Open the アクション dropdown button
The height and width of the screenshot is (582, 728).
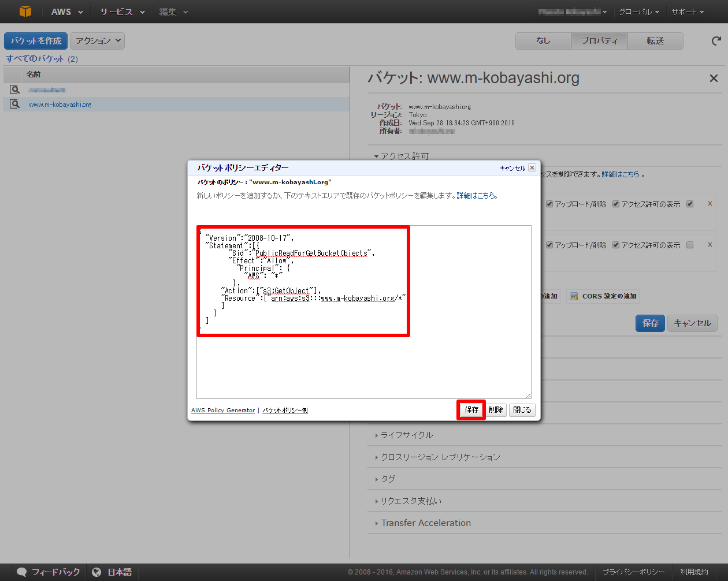tap(98, 40)
